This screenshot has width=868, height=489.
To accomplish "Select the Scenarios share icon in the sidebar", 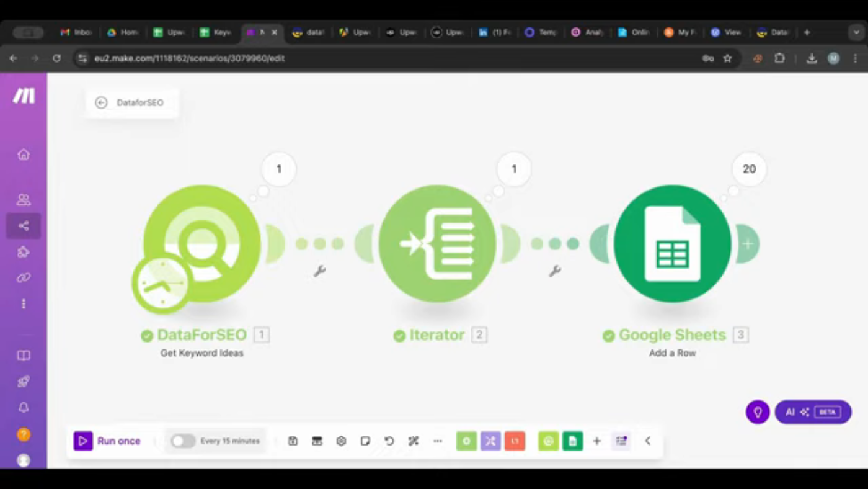I will 24,226.
